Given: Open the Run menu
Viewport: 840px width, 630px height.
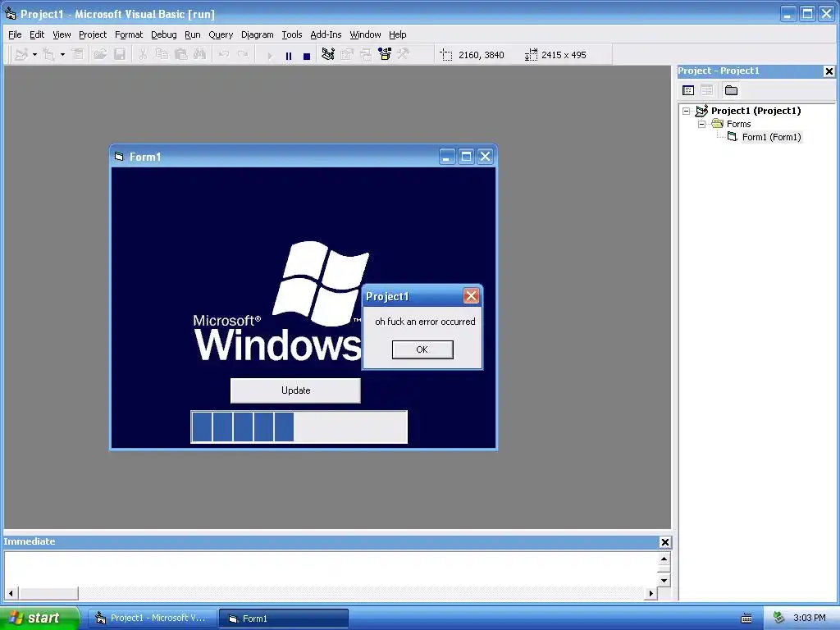Looking at the screenshot, I should (192, 34).
